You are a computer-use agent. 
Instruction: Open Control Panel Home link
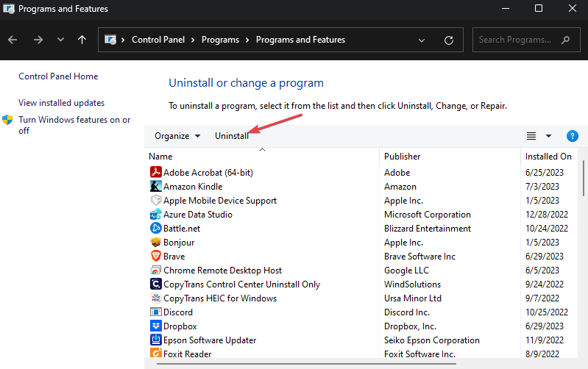pyautogui.click(x=58, y=76)
